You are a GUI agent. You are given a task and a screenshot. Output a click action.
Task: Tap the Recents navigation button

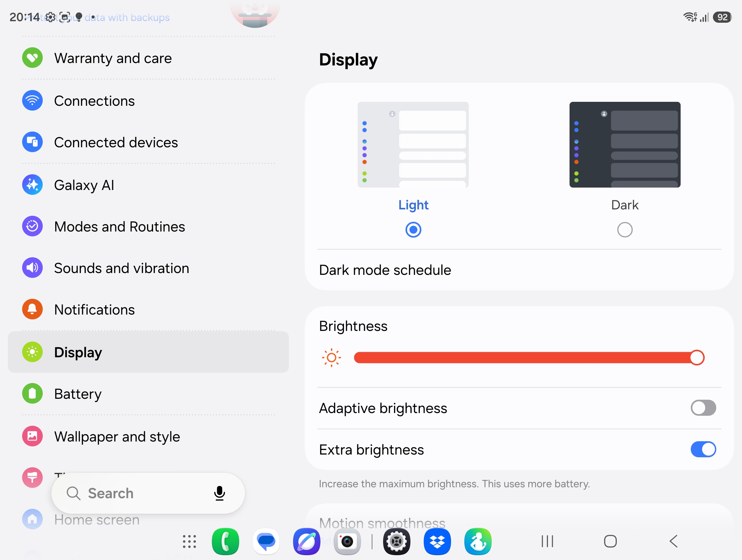pos(547,541)
